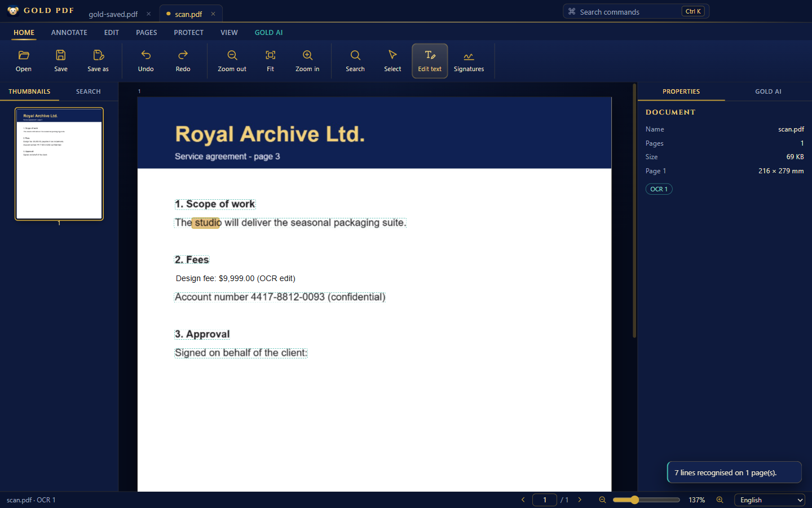Adjust the zoom level slider
The image size is (812, 508).
pos(646,500)
